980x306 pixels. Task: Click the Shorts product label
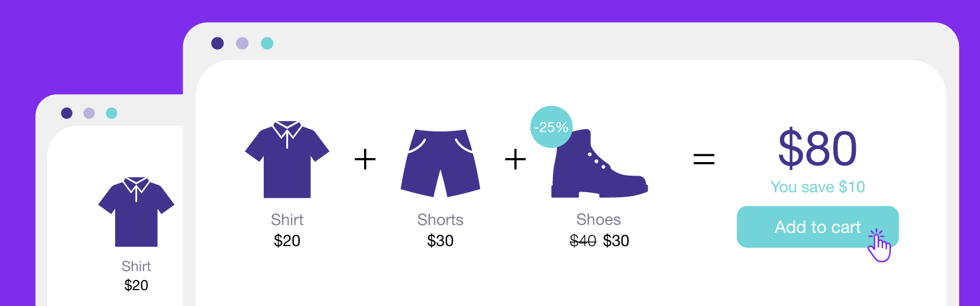click(440, 220)
